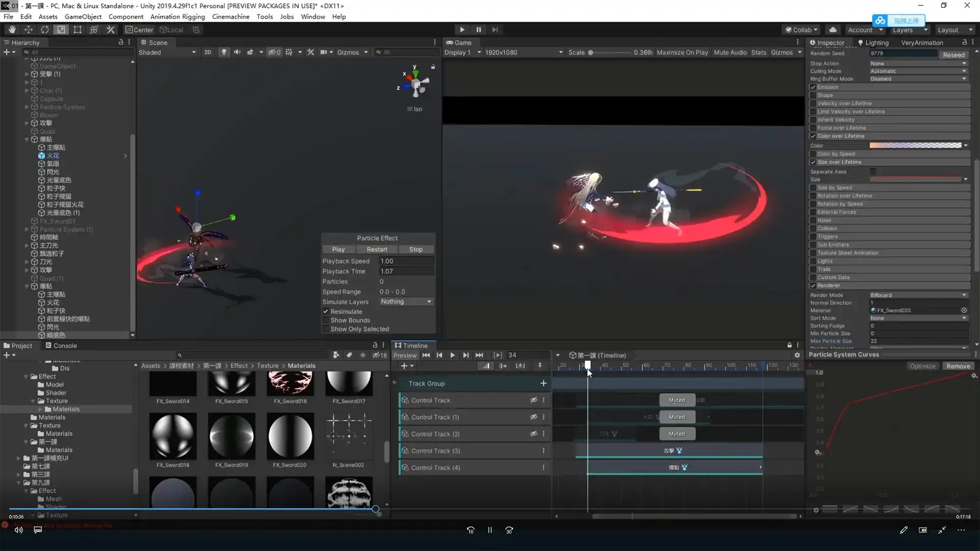Click the Collab cloud icon
Viewport: 980px width, 551px height.
832,30
